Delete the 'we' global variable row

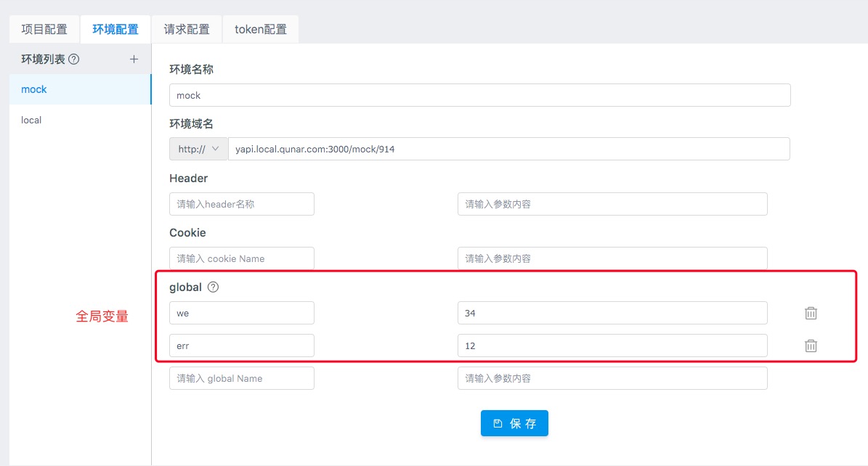point(811,313)
